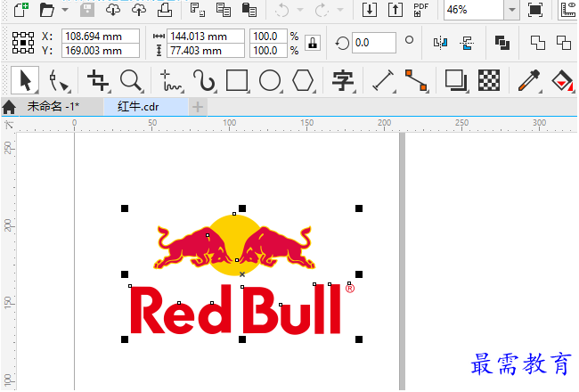Select the Connector tool
This screenshot has height=392, width=579.
coord(417,80)
